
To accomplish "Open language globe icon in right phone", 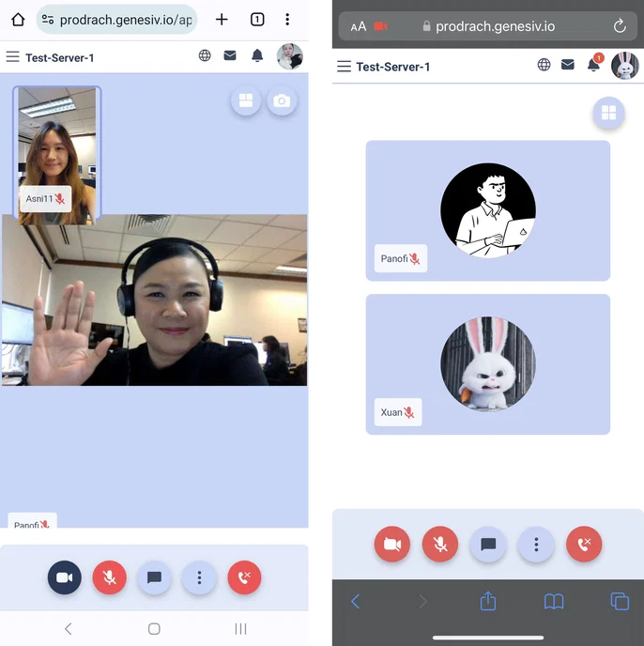I will tap(544, 64).
